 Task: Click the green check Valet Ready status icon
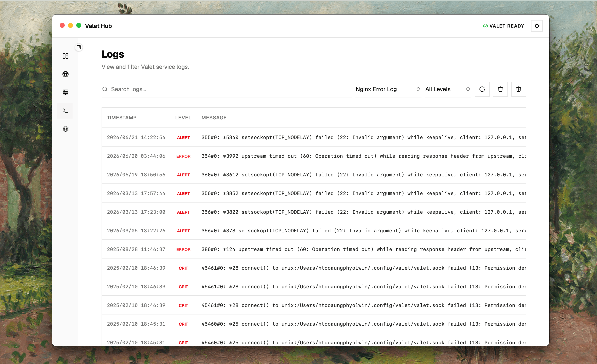[485, 26]
